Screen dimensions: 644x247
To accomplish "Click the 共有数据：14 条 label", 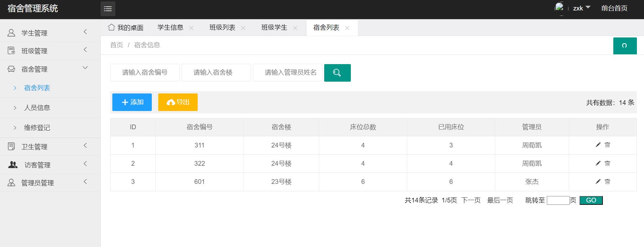I will [x=610, y=103].
